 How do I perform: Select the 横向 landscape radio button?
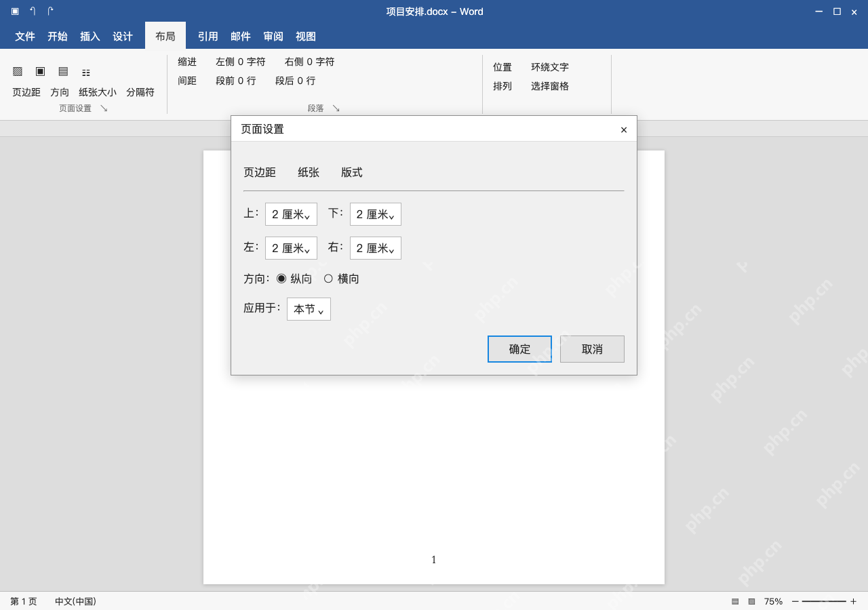[x=328, y=279]
